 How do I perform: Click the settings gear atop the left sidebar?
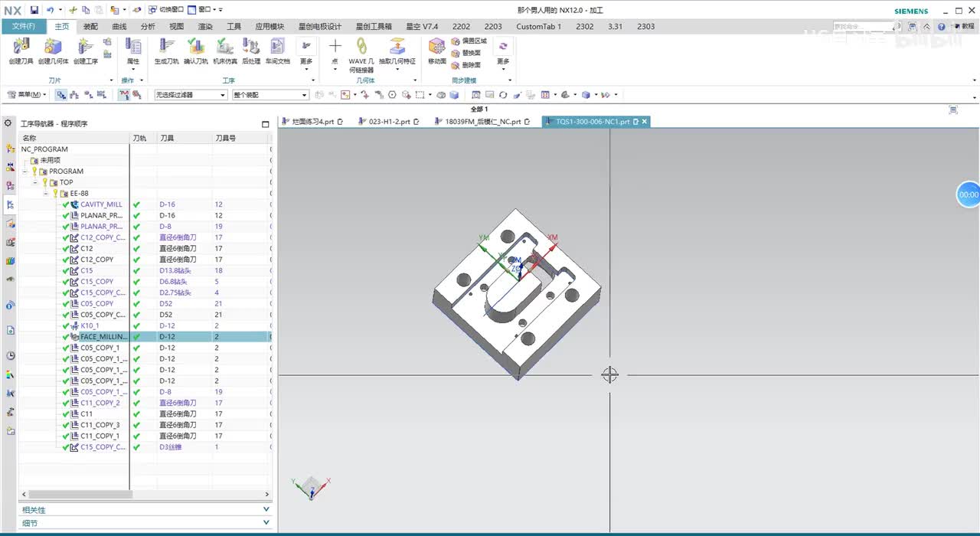pos(8,123)
